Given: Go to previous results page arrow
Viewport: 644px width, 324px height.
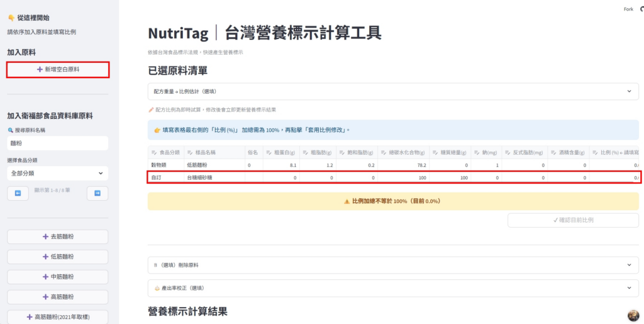Looking at the screenshot, I should (18, 193).
